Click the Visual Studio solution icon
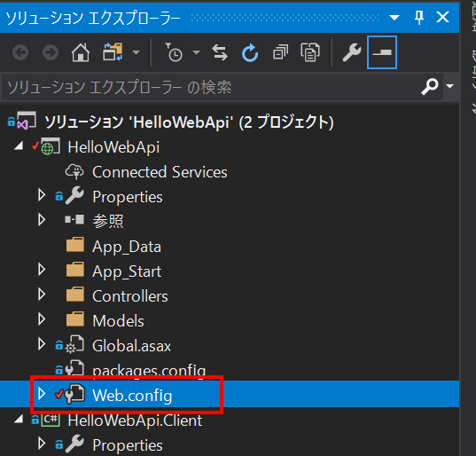This screenshot has width=476, height=456. tap(26, 121)
